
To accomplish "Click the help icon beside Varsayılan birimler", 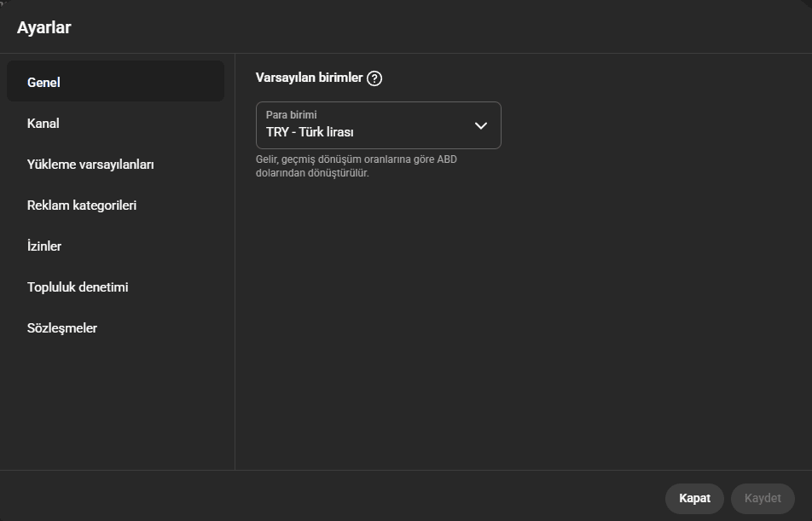I will 374,78.
